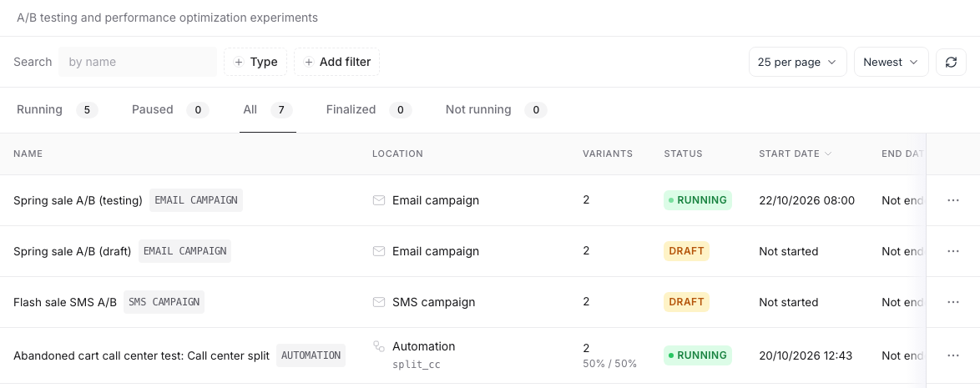Select the All tab
Image resolution: width=980 pixels, height=388 pixels.
[267, 110]
